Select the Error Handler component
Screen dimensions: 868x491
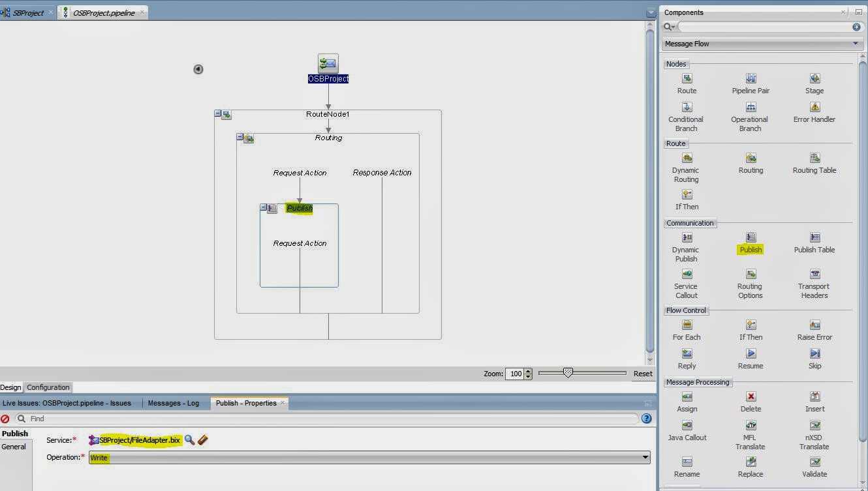(x=814, y=112)
